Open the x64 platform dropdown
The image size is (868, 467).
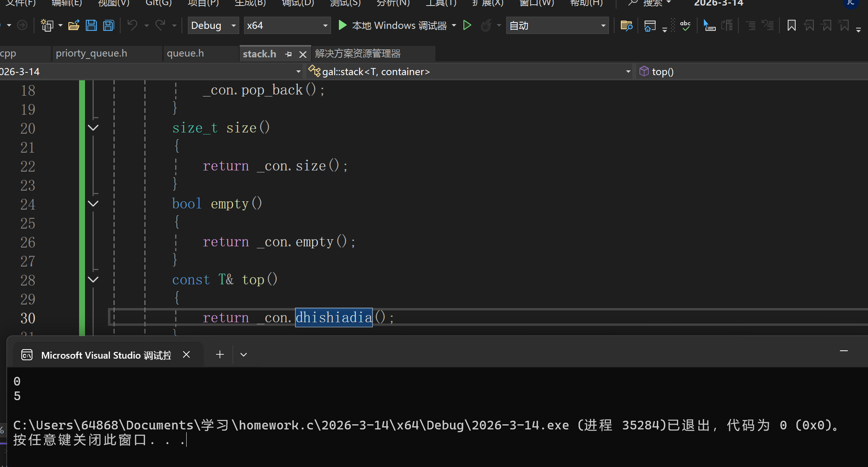[x=287, y=26]
